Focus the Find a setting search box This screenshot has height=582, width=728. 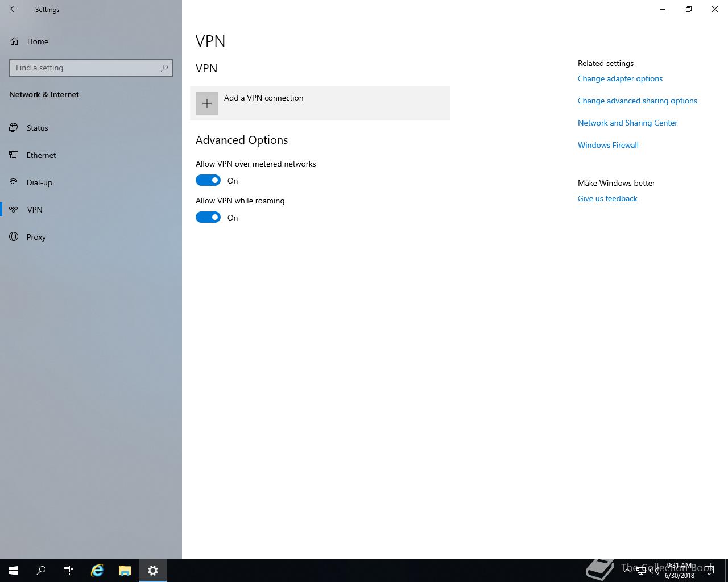pos(91,68)
